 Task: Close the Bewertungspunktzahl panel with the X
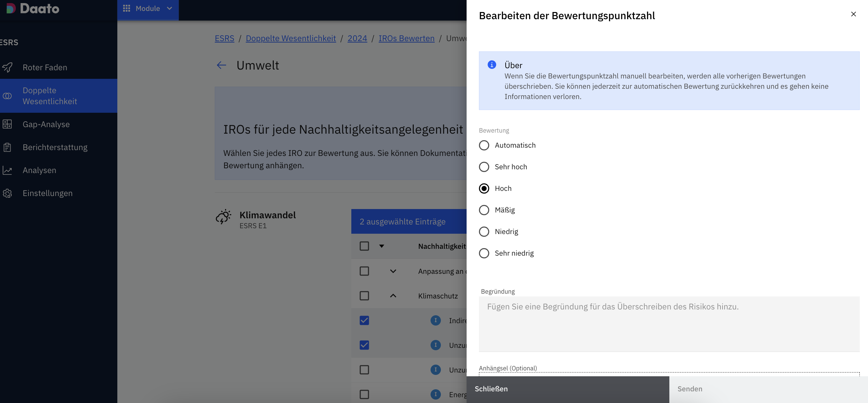click(x=853, y=14)
